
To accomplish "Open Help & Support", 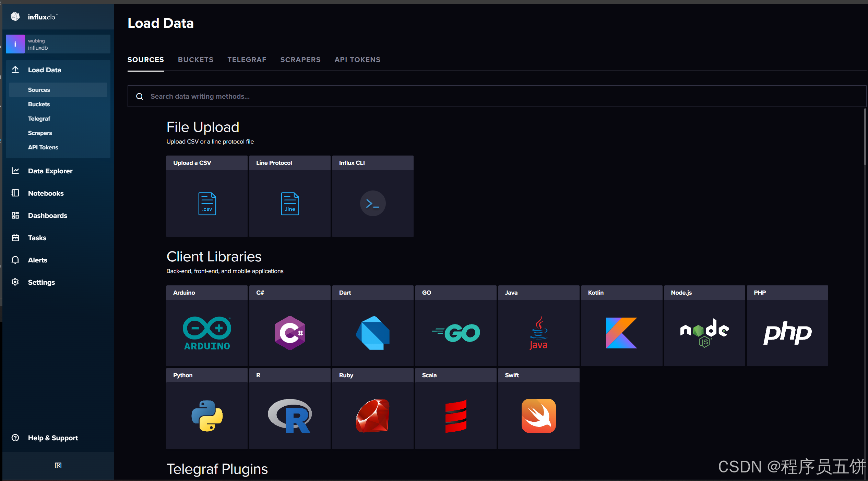I will [52, 437].
